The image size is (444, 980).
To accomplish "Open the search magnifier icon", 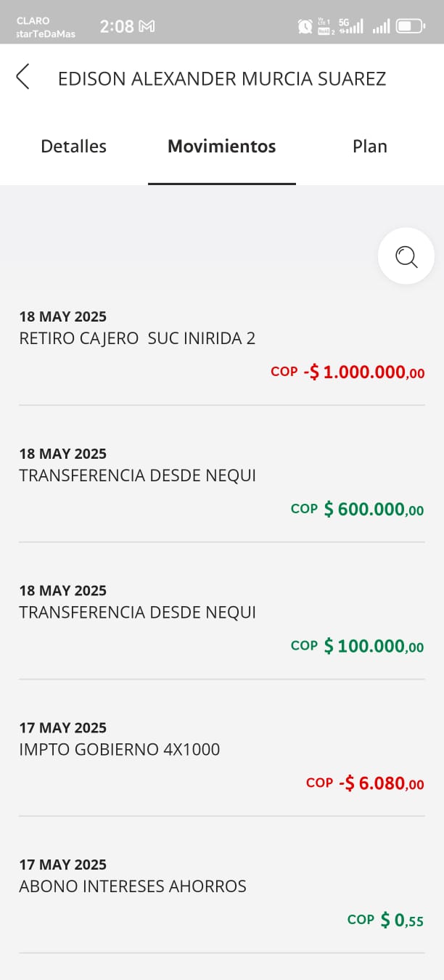I will click(x=406, y=256).
